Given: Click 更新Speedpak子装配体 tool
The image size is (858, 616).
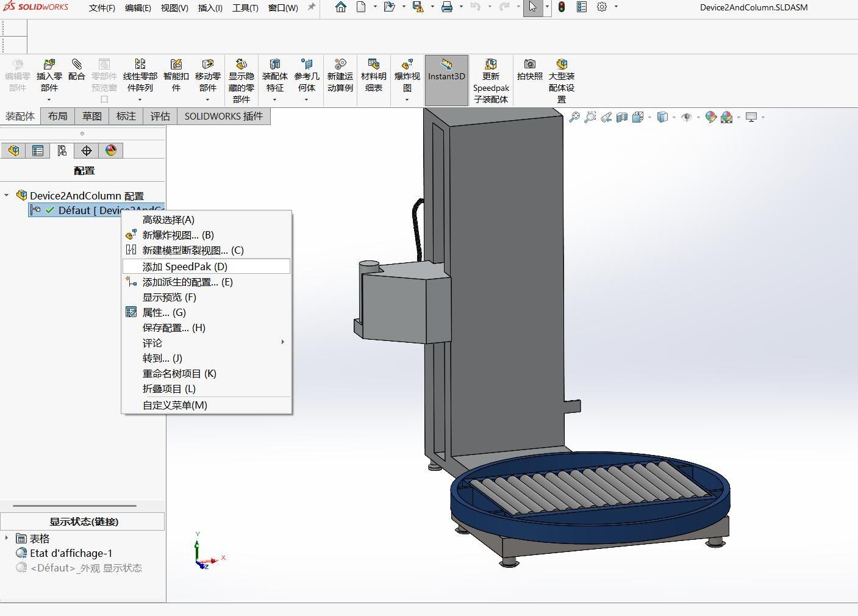Looking at the screenshot, I should click(x=491, y=81).
